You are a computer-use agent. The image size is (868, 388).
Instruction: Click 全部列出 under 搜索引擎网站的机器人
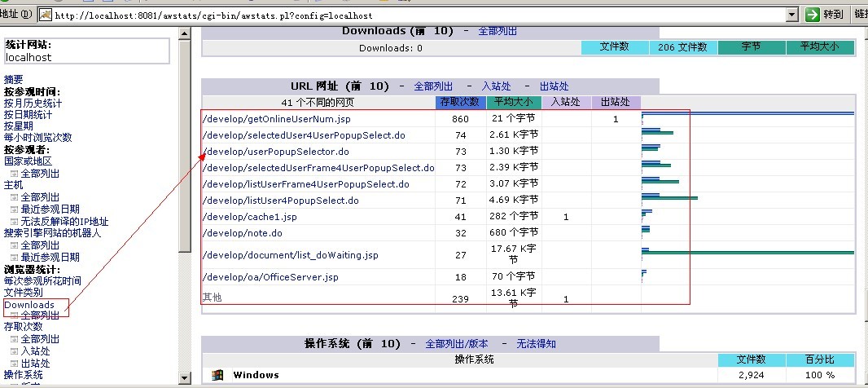pos(40,245)
